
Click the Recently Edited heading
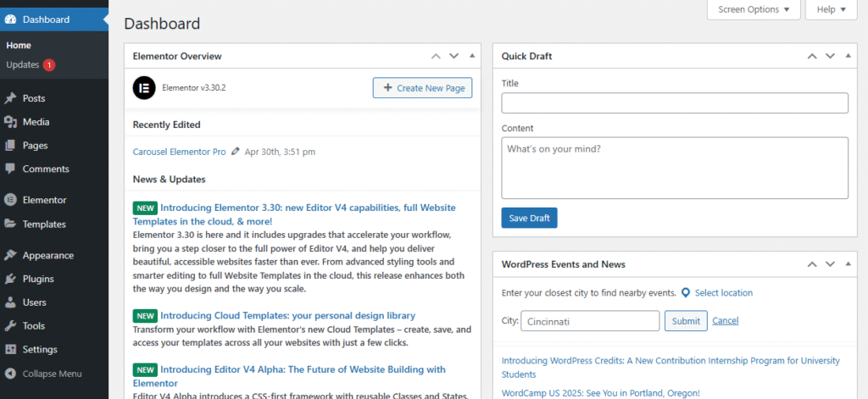167,125
